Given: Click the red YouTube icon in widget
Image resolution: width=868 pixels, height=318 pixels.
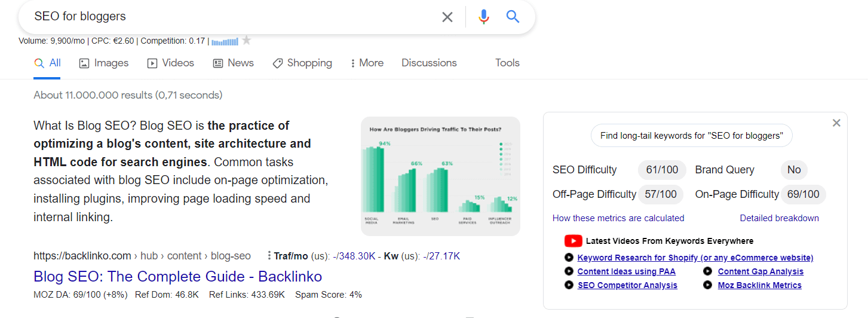Looking at the screenshot, I should pos(573,241).
